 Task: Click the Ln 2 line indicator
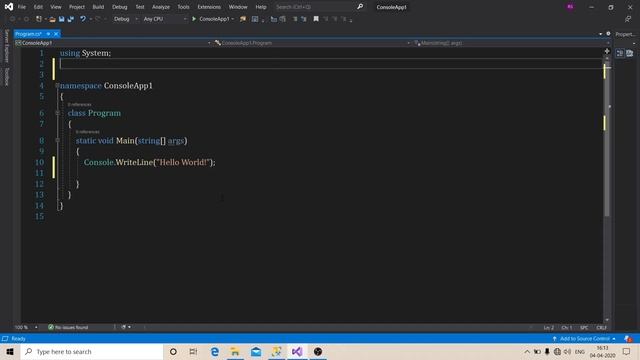click(549, 327)
